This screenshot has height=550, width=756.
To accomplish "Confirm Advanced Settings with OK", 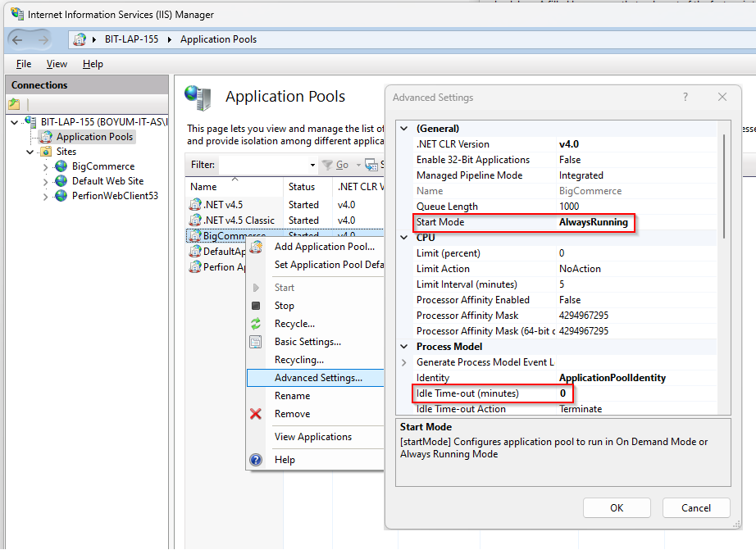I will tap(617, 507).
